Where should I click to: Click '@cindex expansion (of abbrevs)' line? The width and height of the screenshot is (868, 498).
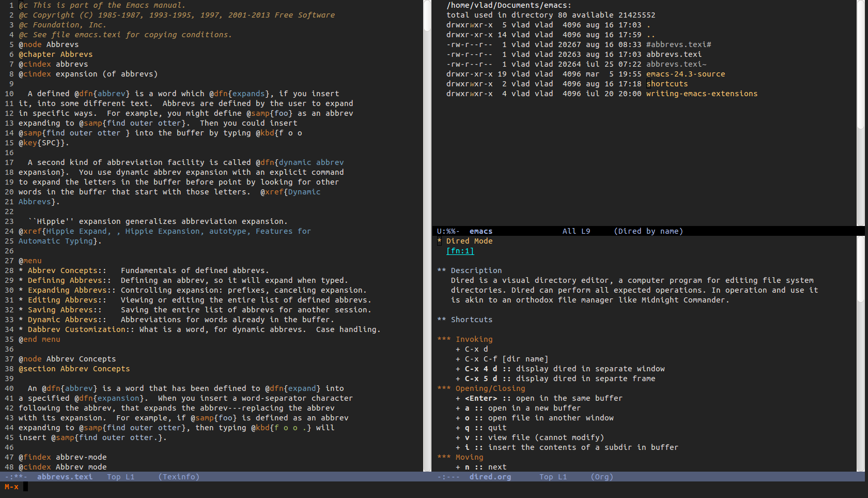[88, 74]
